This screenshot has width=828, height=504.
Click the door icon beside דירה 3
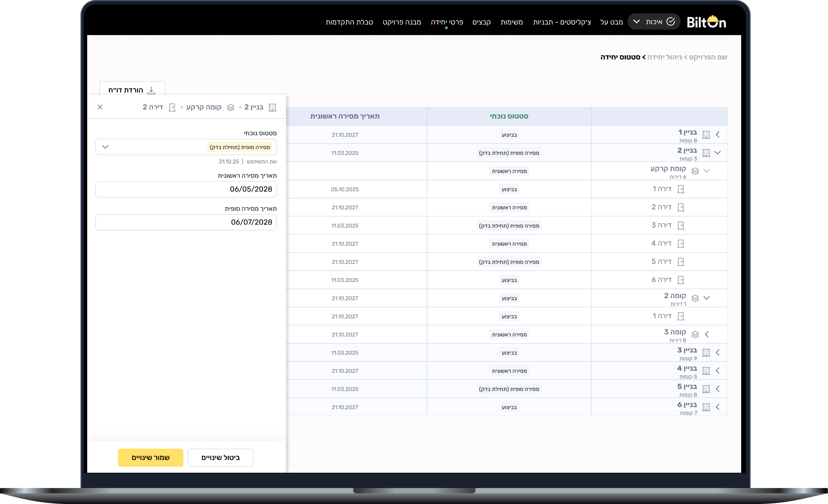(681, 225)
